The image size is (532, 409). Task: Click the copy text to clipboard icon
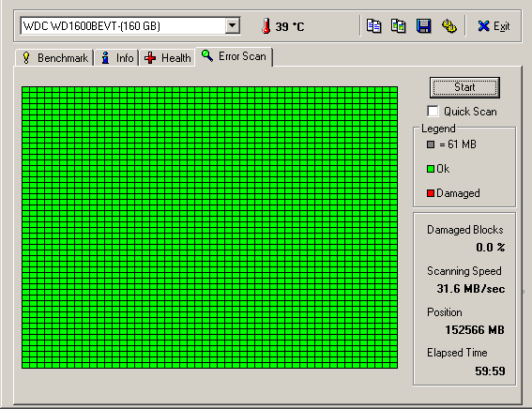[x=373, y=26]
